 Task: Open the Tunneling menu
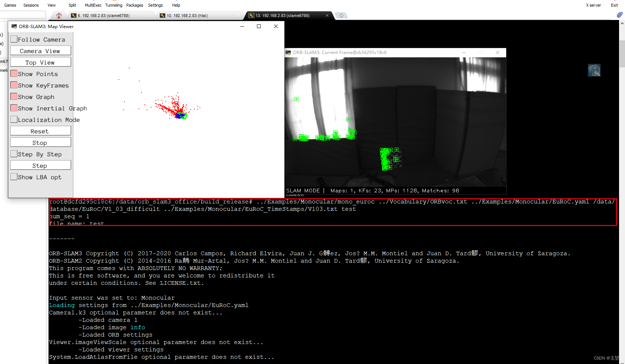click(114, 5)
